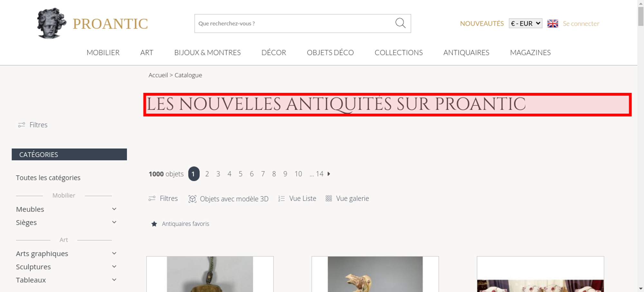Image resolution: width=644 pixels, height=292 pixels.
Task: Click the search input field
Action: click(x=295, y=23)
